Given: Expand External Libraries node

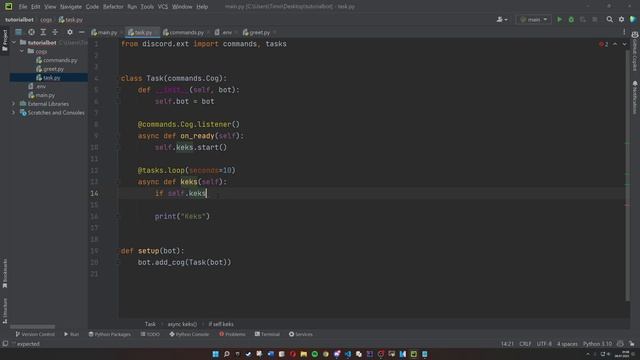Looking at the screenshot, I should pos(14,104).
